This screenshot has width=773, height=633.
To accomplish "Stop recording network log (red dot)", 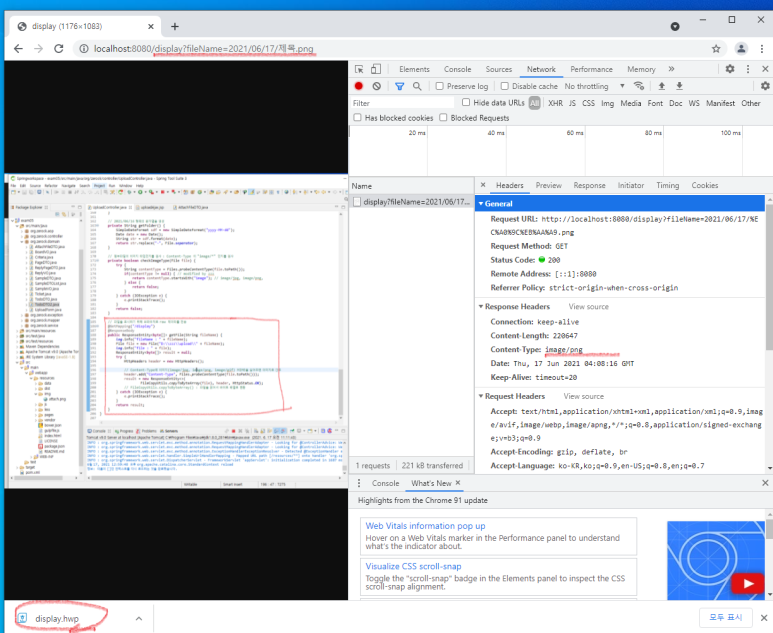I will [358, 86].
